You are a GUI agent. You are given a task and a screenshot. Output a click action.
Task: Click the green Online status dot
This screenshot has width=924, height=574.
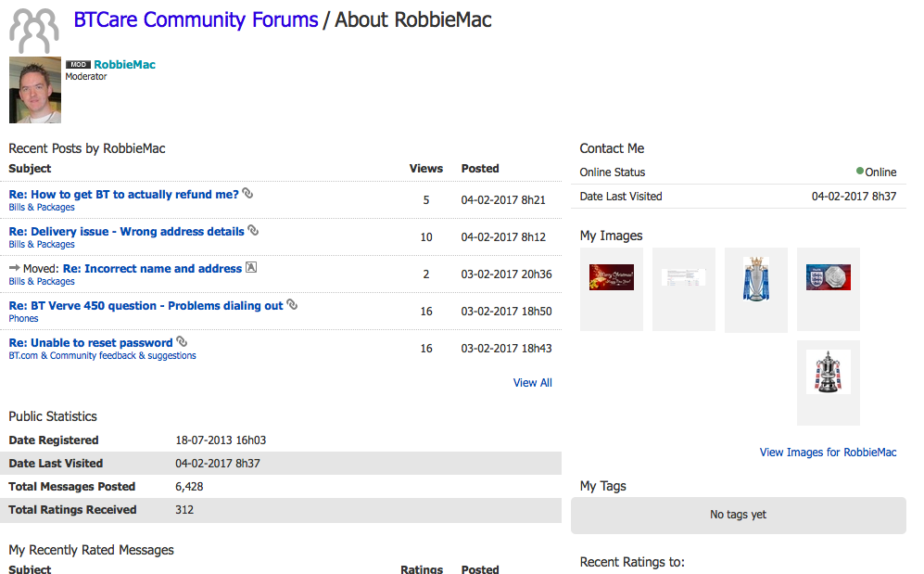(x=860, y=171)
